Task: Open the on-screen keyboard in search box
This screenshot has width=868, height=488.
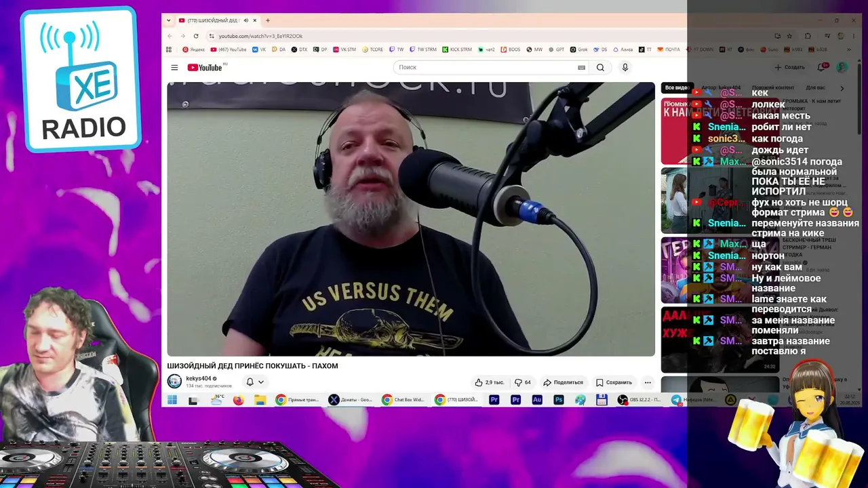Action: [x=581, y=67]
